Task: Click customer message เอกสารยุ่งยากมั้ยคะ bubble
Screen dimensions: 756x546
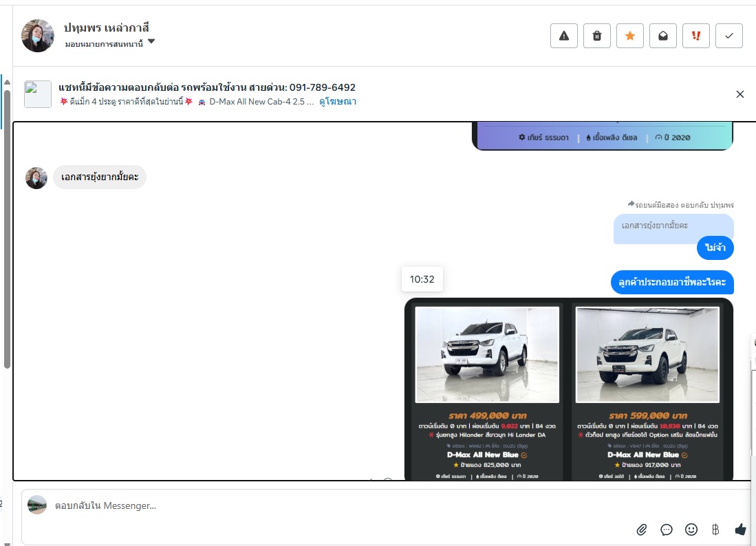Action: 100,177
